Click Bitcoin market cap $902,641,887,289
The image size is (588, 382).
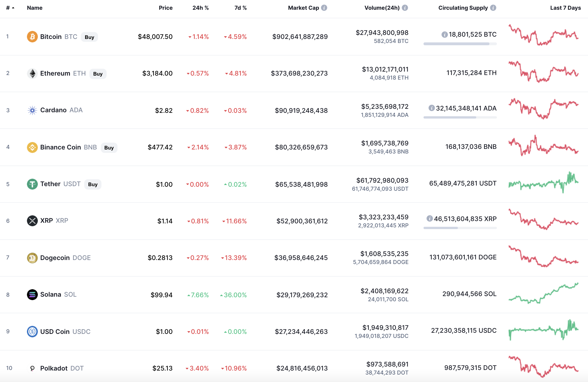[x=300, y=37]
